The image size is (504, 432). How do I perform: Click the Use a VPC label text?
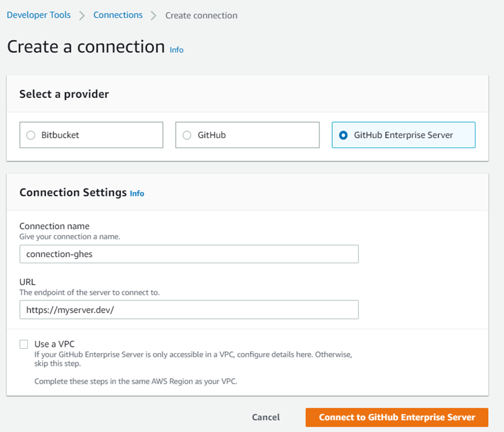tap(55, 344)
